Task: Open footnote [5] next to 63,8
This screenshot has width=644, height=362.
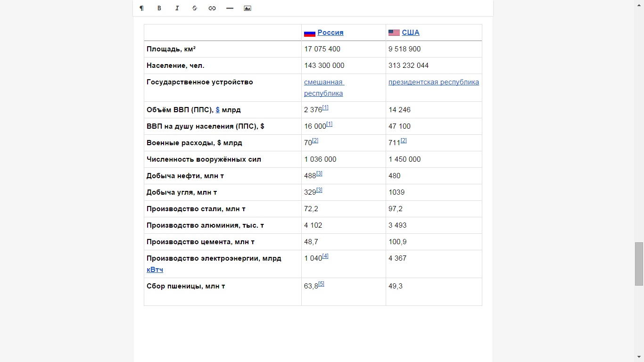Action: pos(322,284)
